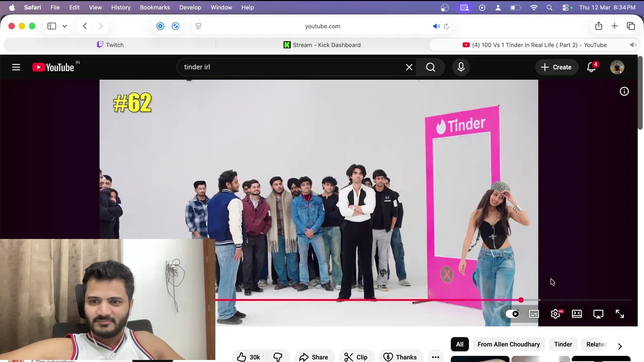Screen dimensions: 644x362
Task: Open the Help menu
Action: (x=248, y=8)
